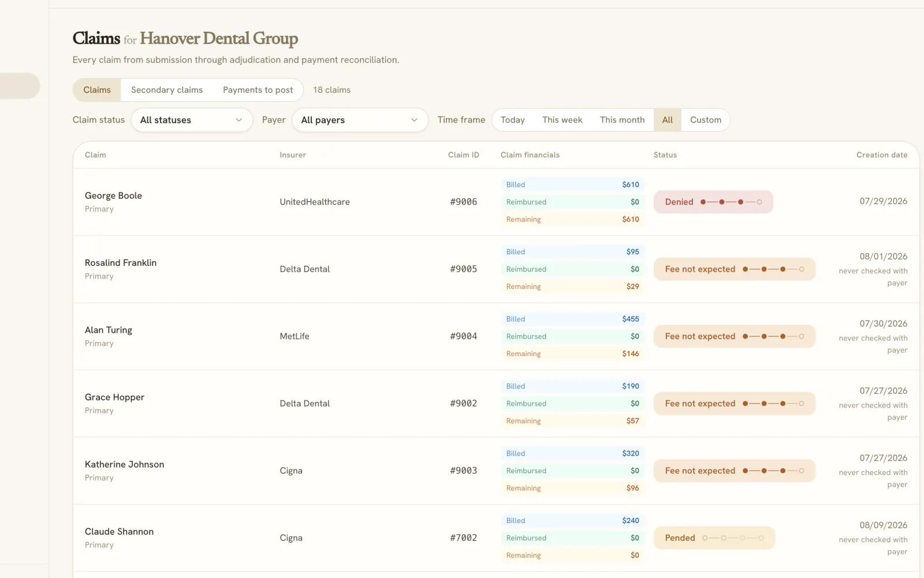This screenshot has width=924, height=578.
Task: Click the Status column header
Action: coord(665,155)
